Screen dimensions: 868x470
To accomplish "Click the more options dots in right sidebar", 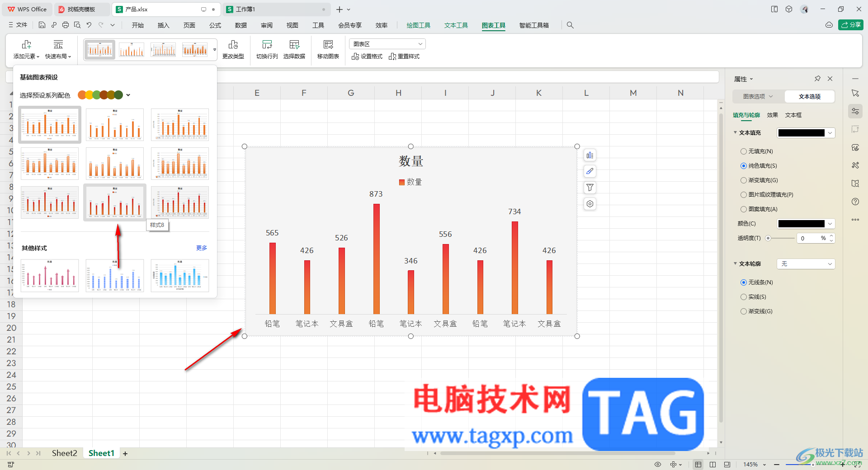I will pyautogui.click(x=855, y=220).
